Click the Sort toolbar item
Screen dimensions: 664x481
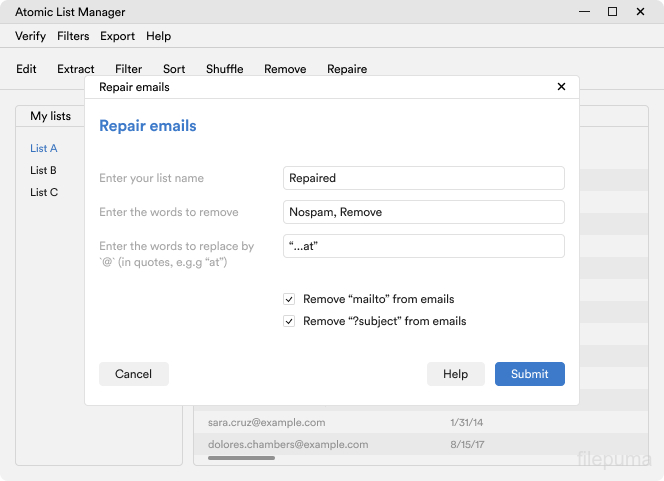[174, 69]
